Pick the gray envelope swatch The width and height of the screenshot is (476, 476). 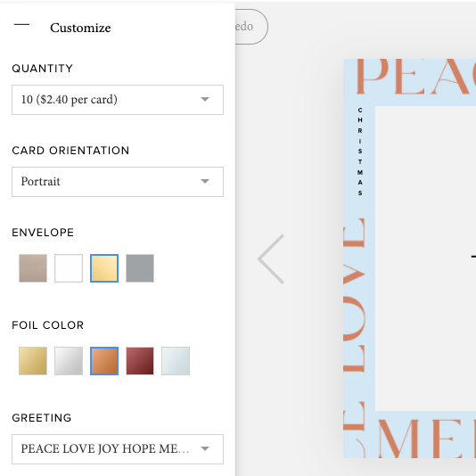coord(140,268)
